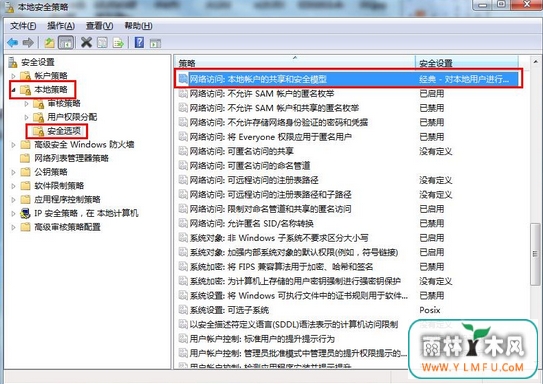Collapse the 本地策略 tree node
This screenshot has width=543, height=384.
[x=13, y=90]
